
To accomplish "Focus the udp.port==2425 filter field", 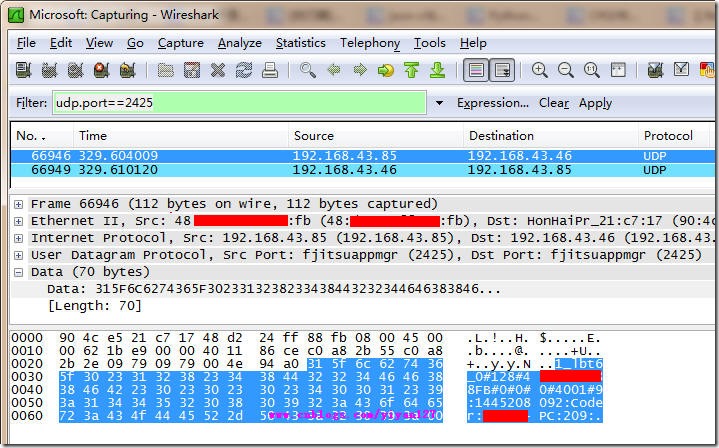I will pos(239,103).
